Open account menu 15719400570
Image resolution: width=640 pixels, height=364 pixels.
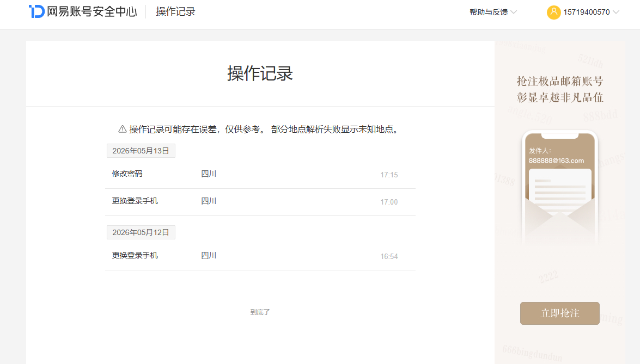pos(583,12)
